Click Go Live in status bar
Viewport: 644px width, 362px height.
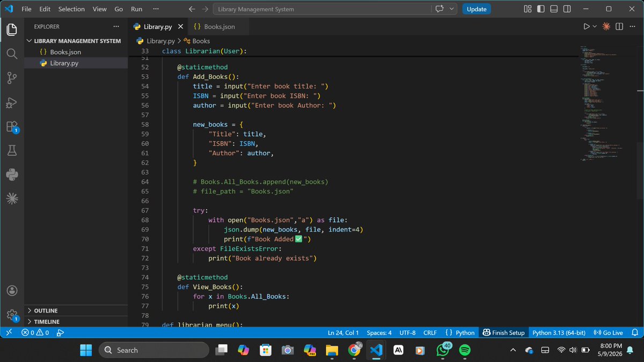tap(609, 333)
